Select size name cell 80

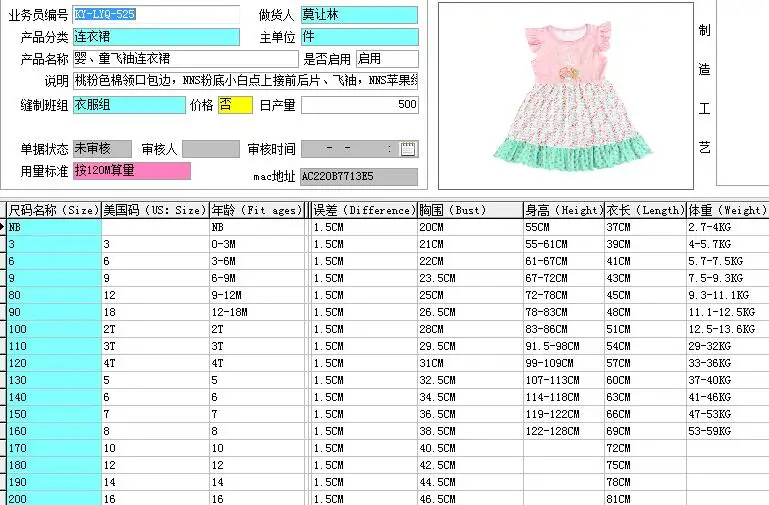click(x=54, y=295)
